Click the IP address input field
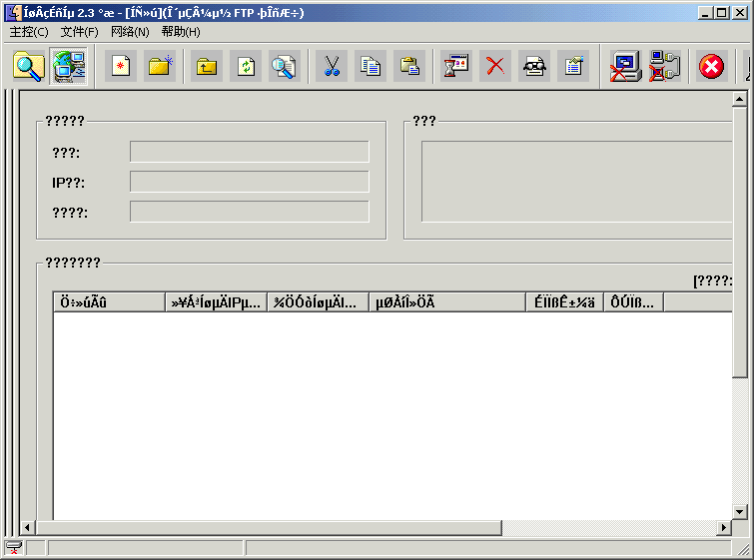 [249, 182]
